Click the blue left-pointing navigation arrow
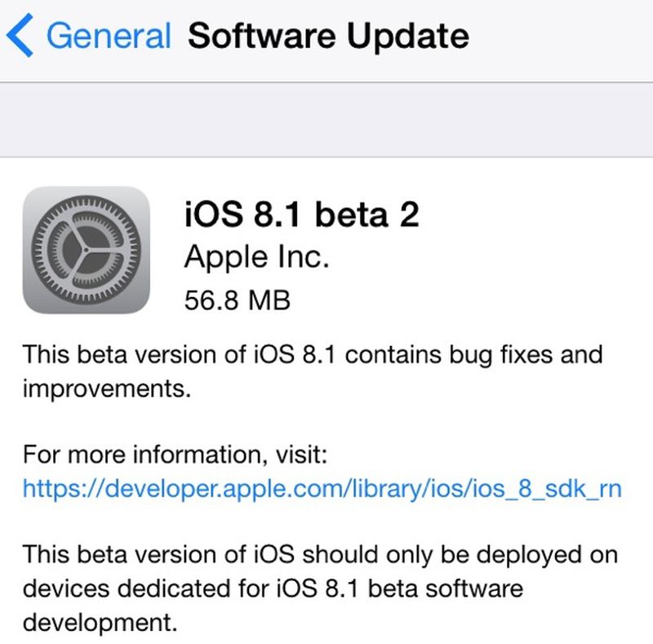Screen dimensions: 653x644 tap(21, 34)
